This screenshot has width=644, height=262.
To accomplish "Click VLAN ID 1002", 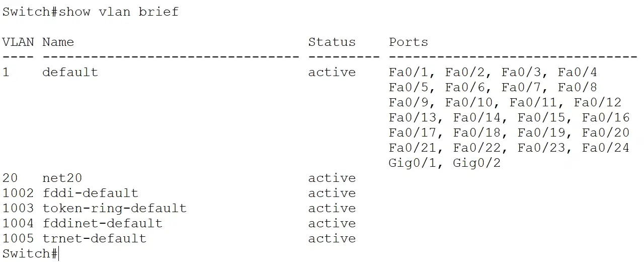I will pos(18,193).
